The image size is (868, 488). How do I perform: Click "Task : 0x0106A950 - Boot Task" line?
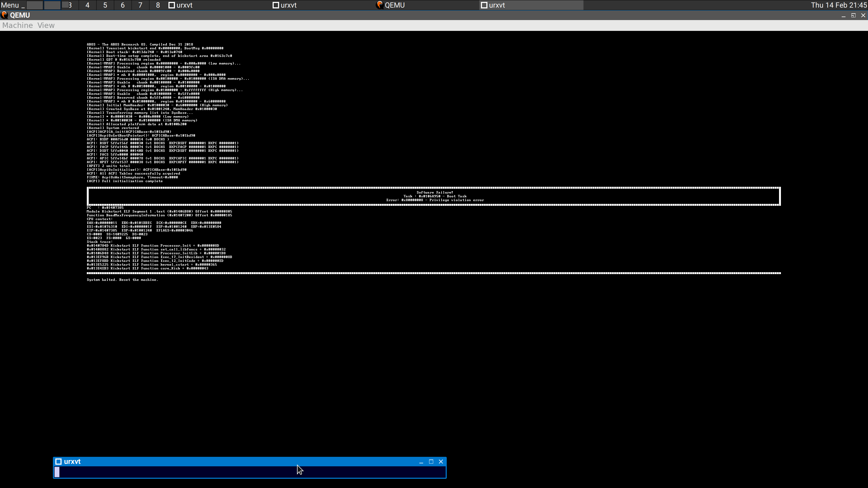tap(435, 196)
